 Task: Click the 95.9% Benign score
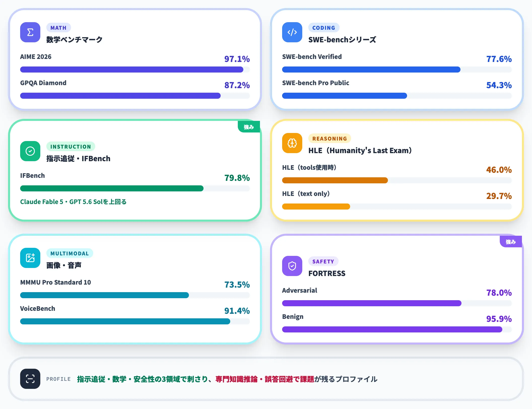tap(499, 319)
